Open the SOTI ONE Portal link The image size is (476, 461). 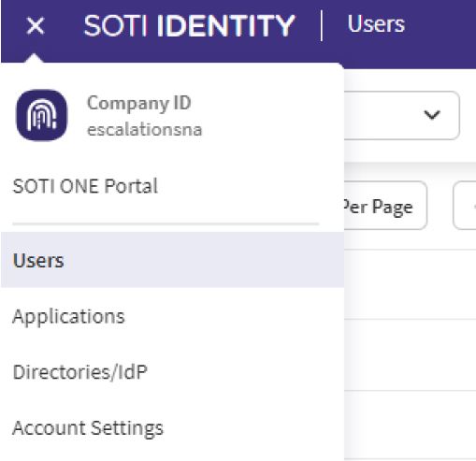tap(85, 186)
